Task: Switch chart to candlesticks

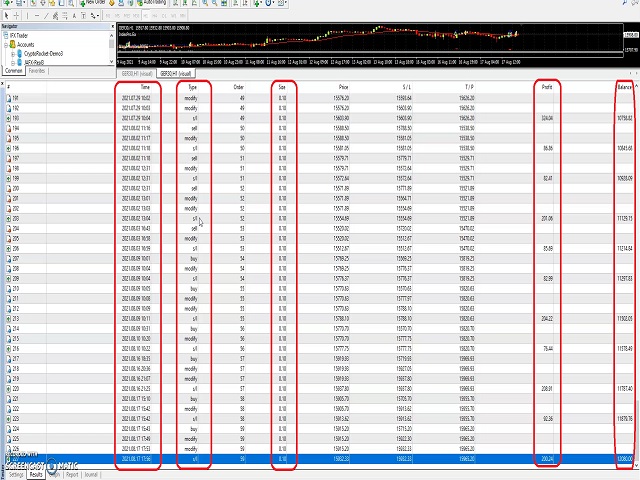Action: point(185,3)
